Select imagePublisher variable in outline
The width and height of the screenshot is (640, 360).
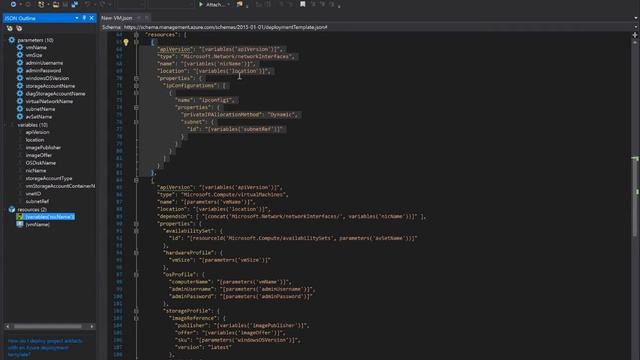coord(43,147)
